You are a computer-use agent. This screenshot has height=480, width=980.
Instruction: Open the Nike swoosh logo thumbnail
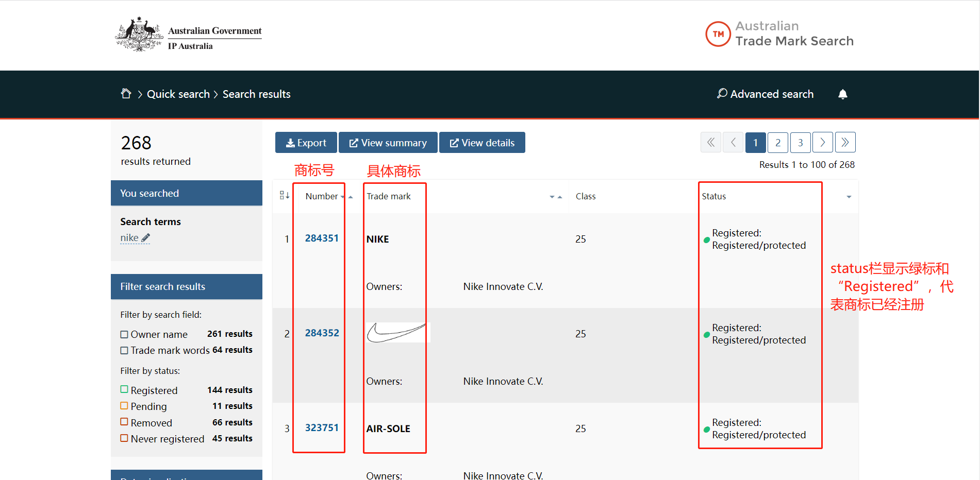coord(398,333)
